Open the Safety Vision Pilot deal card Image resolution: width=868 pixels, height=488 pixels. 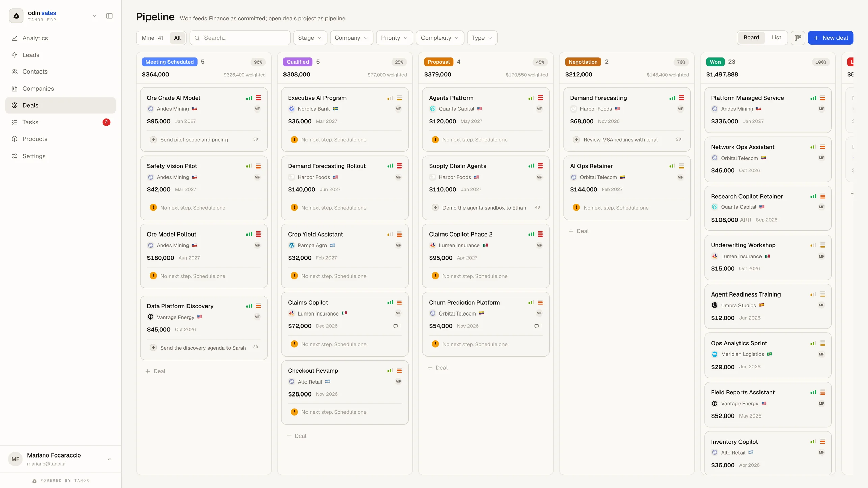[204, 188]
